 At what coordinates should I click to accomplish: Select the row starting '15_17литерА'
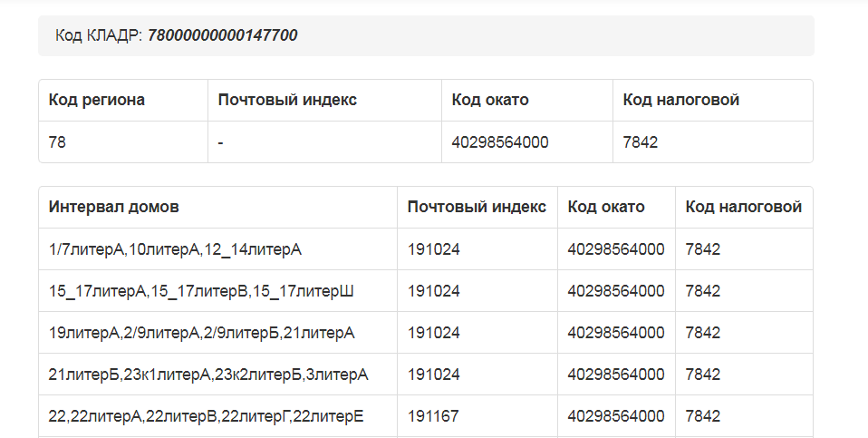[x=201, y=291]
